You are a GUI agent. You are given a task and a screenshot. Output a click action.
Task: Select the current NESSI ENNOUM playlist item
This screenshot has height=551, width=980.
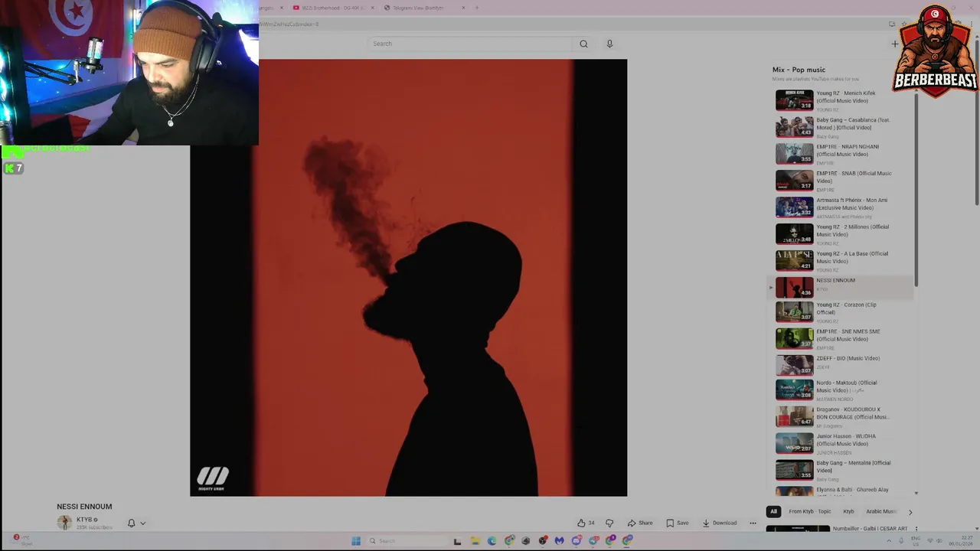point(841,287)
